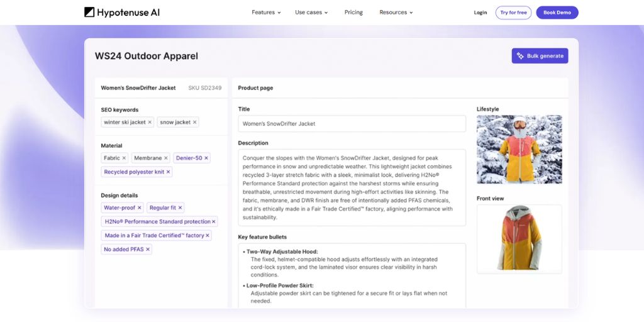Click the WS24 Outdoor Apparel heading
Viewport: 644px width, 322px height.
pos(146,56)
